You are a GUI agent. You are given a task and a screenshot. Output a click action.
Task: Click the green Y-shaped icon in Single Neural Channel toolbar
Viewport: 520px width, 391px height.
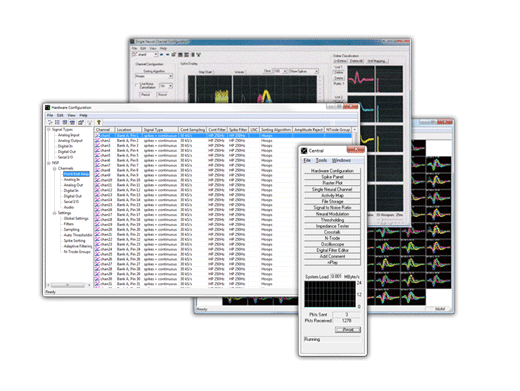[x=199, y=55]
